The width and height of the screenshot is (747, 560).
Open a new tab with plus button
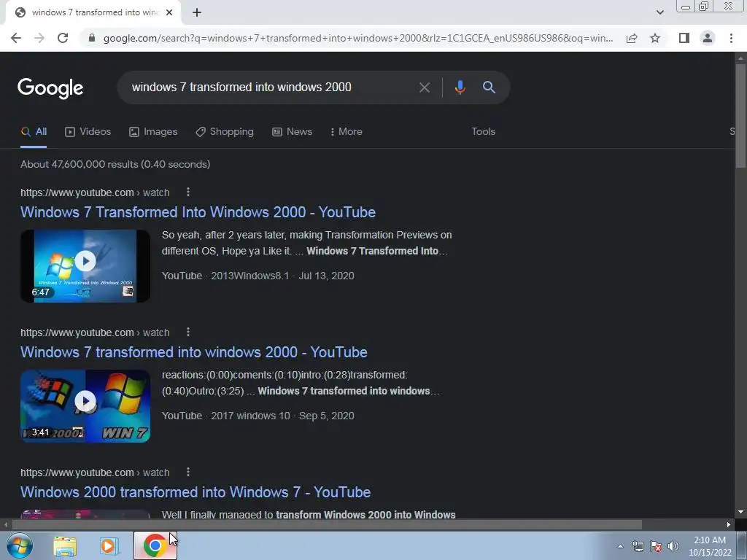click(197, 13)
